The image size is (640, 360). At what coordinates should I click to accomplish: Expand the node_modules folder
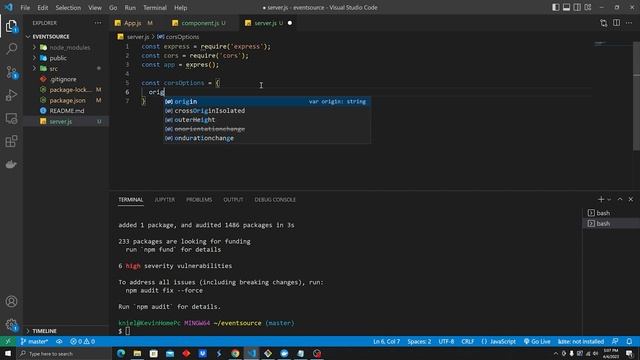65,47
